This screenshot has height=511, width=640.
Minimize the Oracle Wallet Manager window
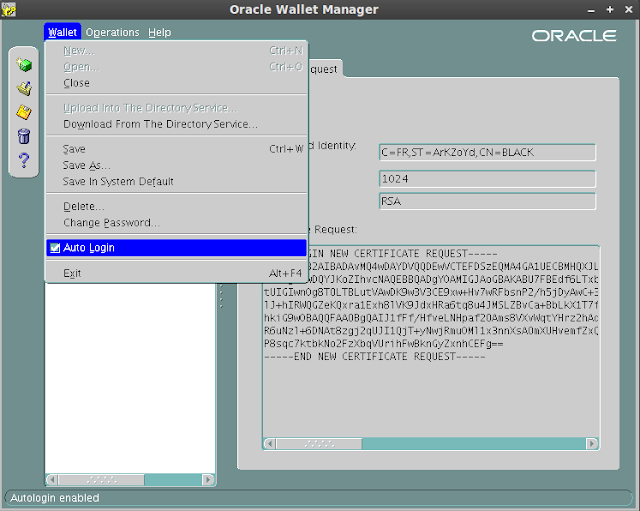click(591, 10)
